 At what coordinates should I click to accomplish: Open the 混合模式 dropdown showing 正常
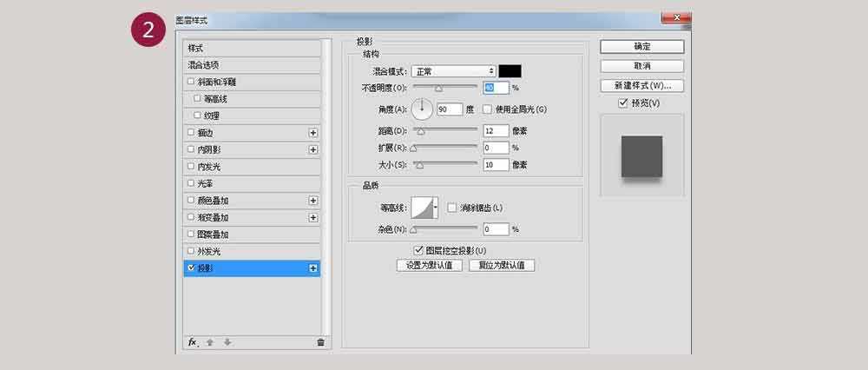click(453, 71)
